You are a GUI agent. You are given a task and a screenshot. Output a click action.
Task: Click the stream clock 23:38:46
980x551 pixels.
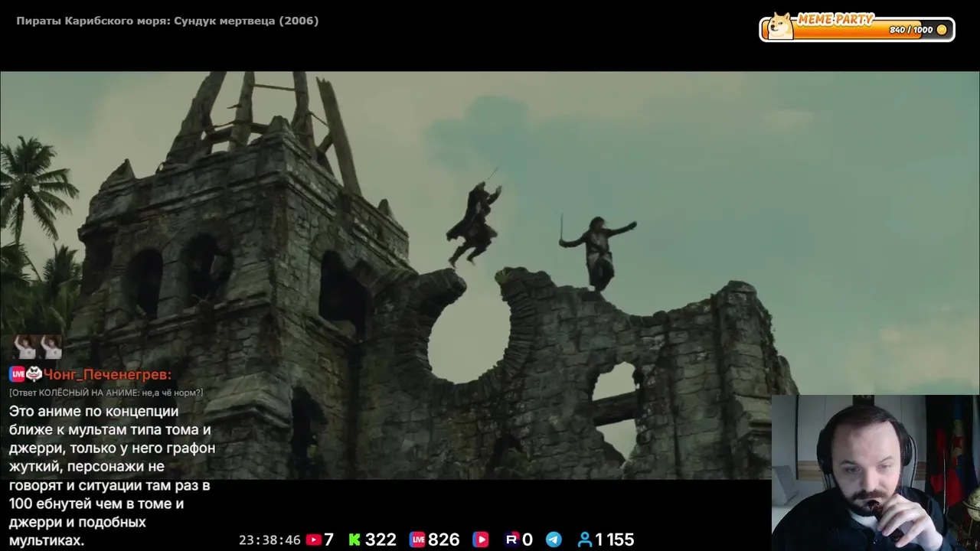pyautogui.click(x=269, y=540)
